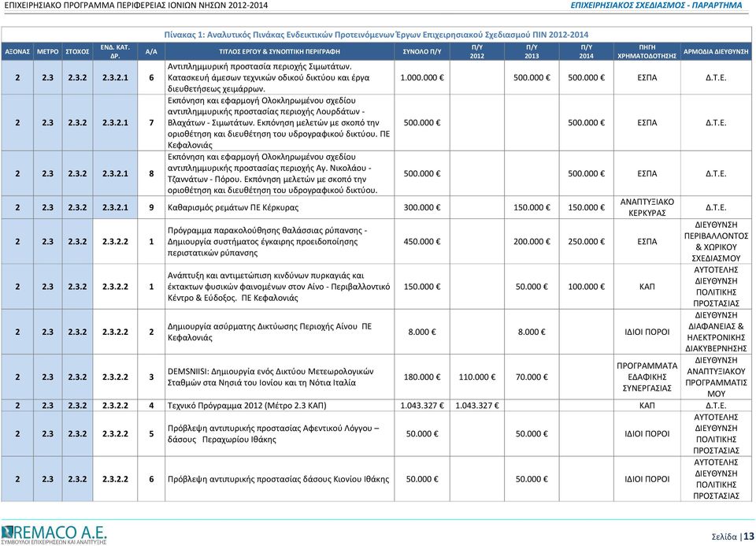Select the project description mentioning 'Λουρδάτων - Βλαχάτων - Σιμωτάτων'
Screen dimensions: 756x546
point(279,122)
